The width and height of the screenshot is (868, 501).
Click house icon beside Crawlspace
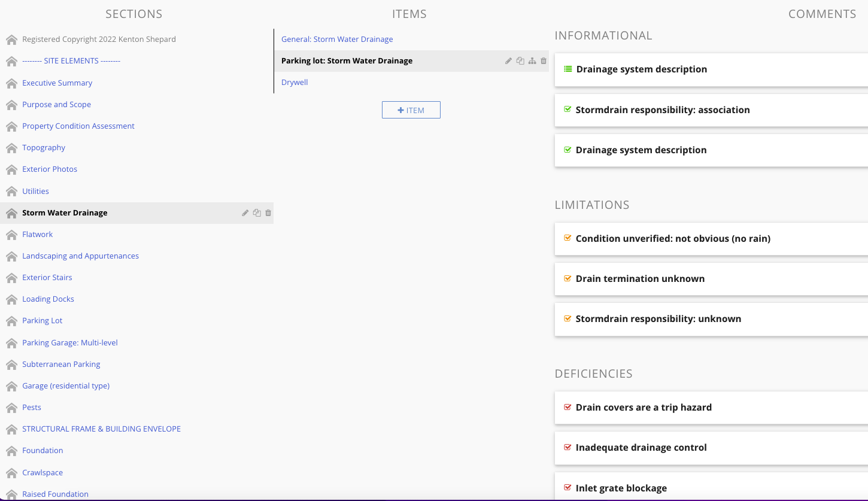(11, 473)
